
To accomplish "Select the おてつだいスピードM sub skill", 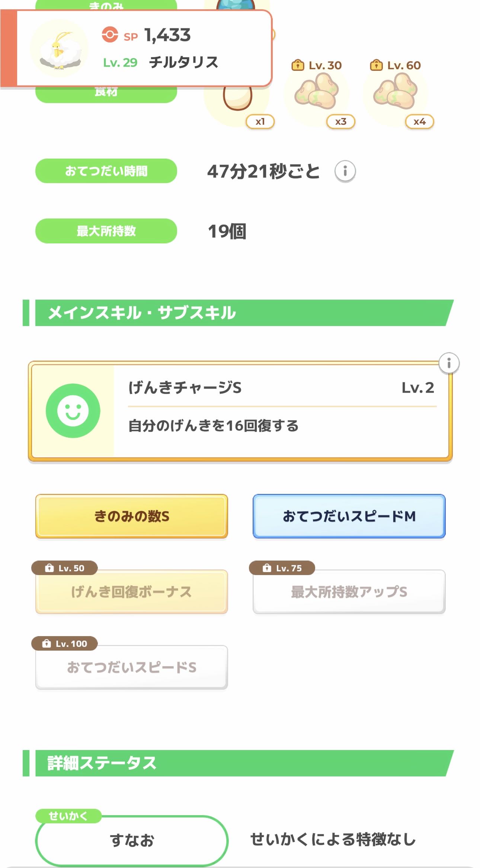I will pyautogui.click(x=349, y=516).
